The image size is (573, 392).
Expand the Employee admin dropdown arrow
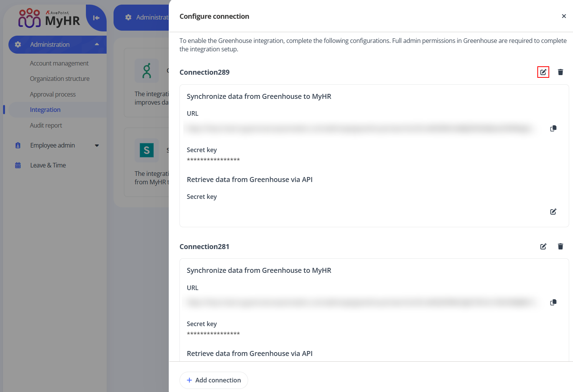point(97,146)
